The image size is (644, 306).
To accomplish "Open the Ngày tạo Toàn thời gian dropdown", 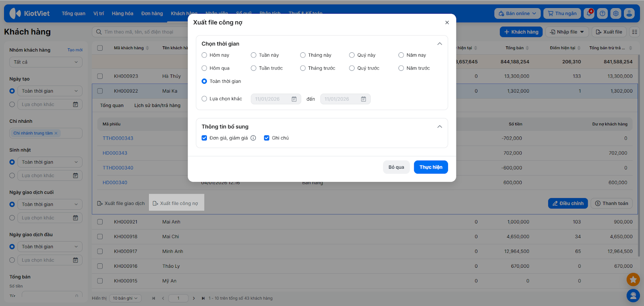I will (x=50, y=91).
